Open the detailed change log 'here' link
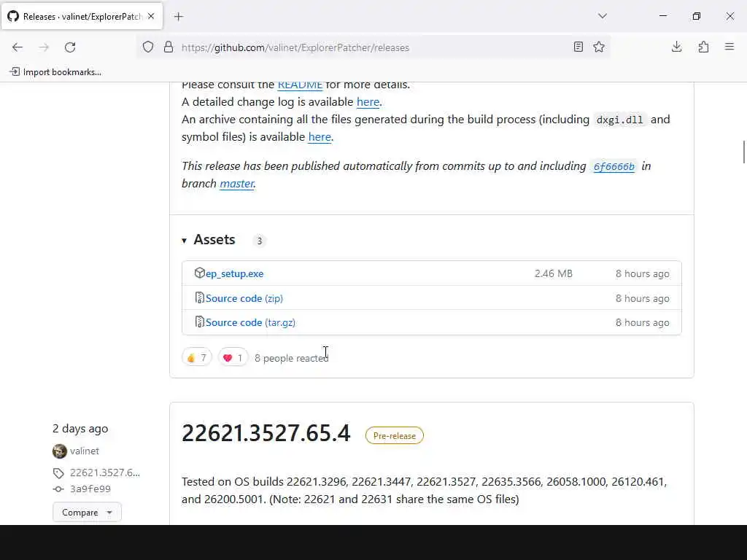 tap(368, 102)
